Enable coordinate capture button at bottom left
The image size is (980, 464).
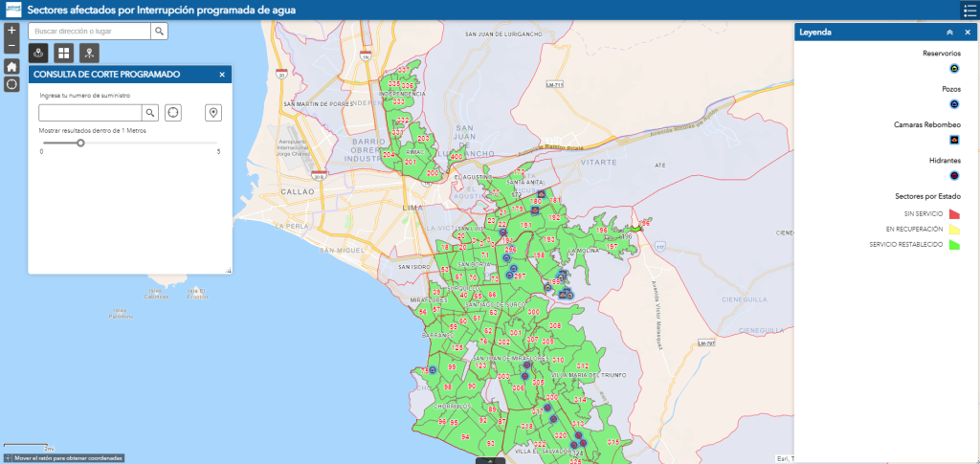pyautogui.click(x=9, y=458)
